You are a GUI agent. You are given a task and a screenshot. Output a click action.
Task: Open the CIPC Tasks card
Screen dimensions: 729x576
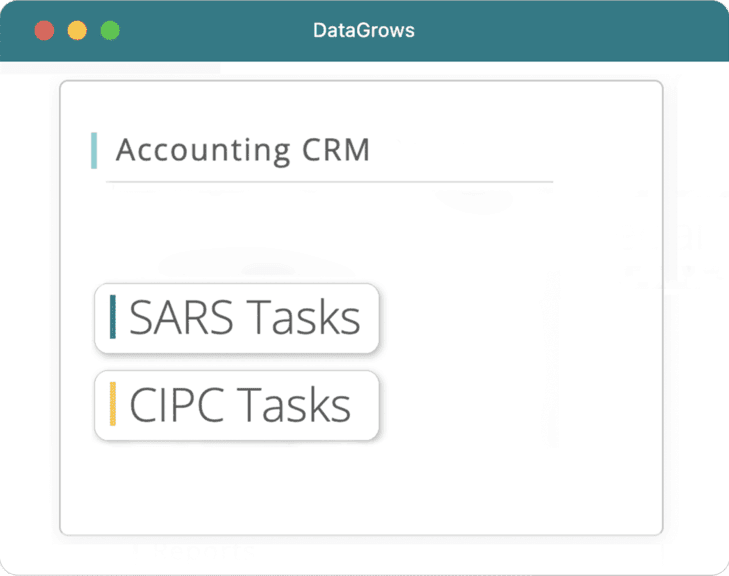237,405
